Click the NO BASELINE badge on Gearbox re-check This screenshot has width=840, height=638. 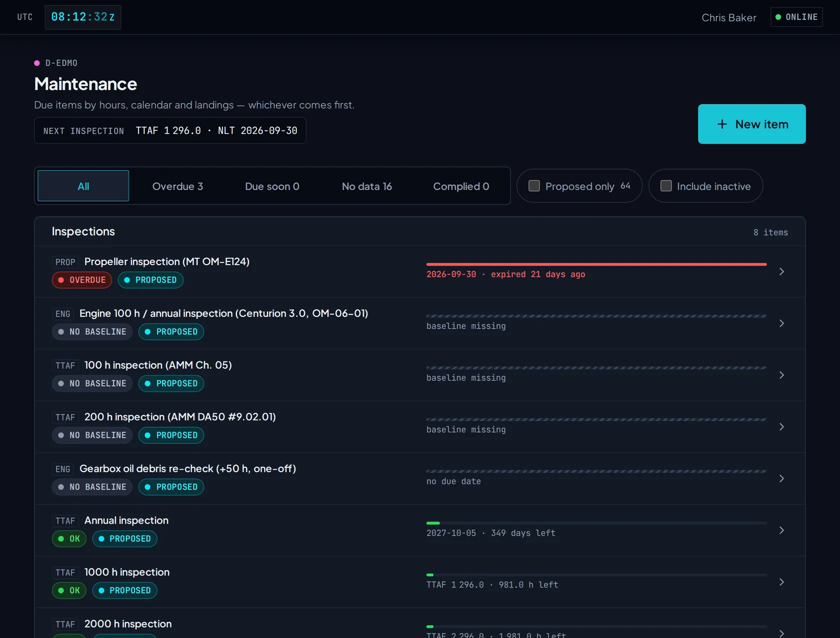click(x=92, y=487)
